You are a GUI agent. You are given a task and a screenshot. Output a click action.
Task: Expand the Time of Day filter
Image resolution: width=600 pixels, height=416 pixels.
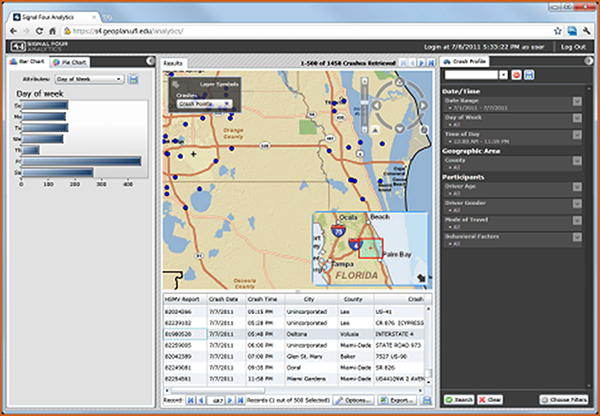tap(577, 135)
